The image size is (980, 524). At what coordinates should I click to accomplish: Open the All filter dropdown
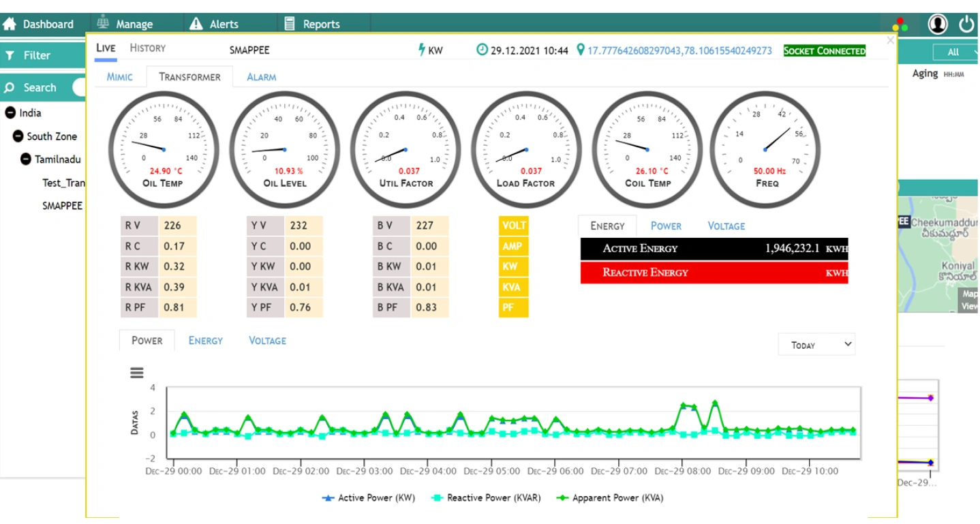[x=953, y=52]
